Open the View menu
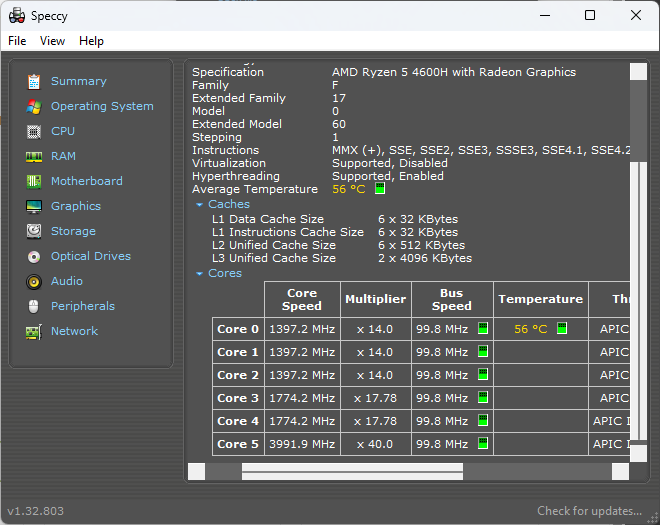660x525 pixels. tap(52, 41)
